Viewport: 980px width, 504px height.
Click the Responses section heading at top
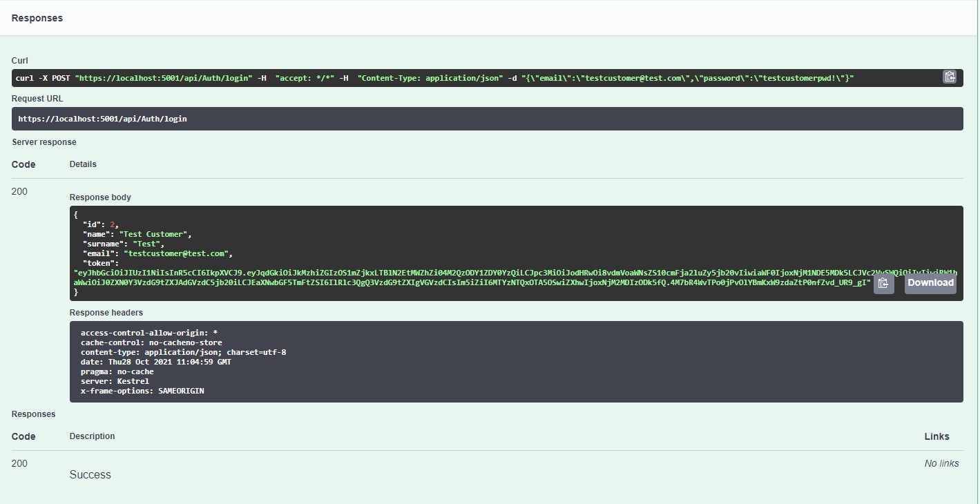tap(37, 18)
